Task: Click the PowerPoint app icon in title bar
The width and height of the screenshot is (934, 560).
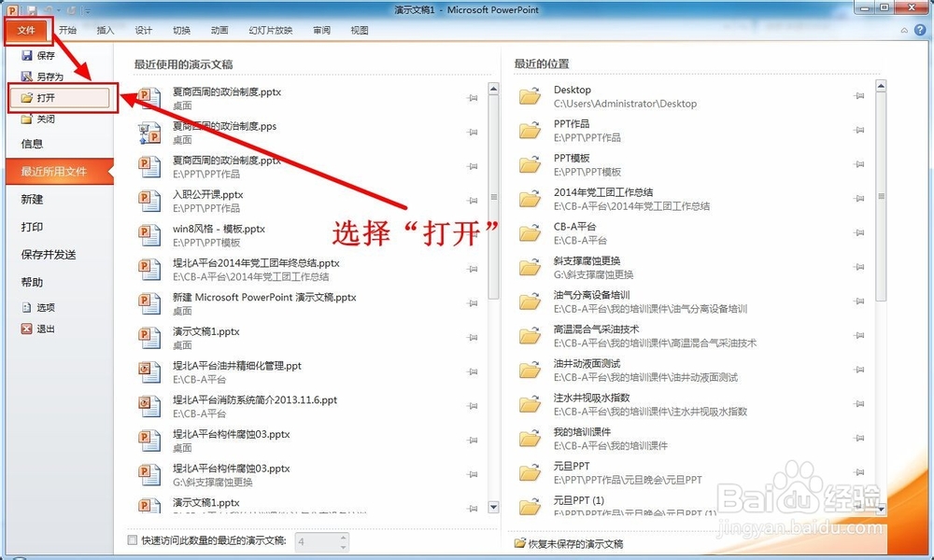Action: click(12, 9)
